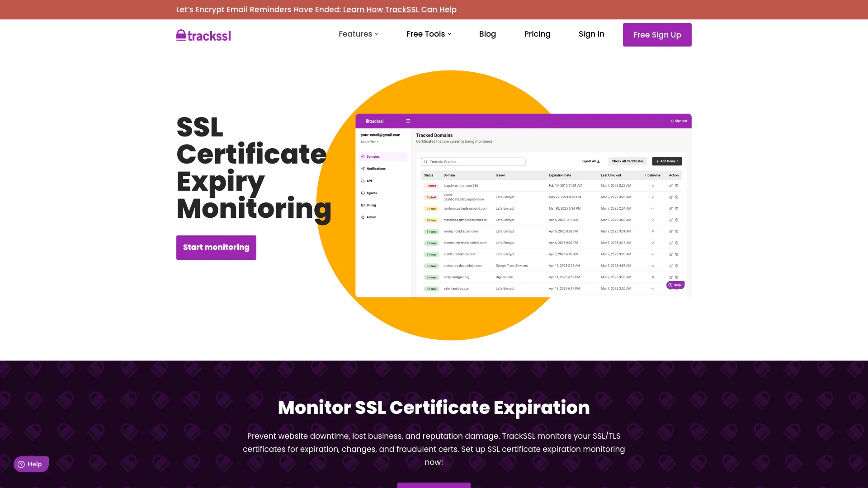Image resolution: width=868 pixels, height=488 pixels.
Task: Click the small Help bubble inside the dashboard preview
Action: 675,285
